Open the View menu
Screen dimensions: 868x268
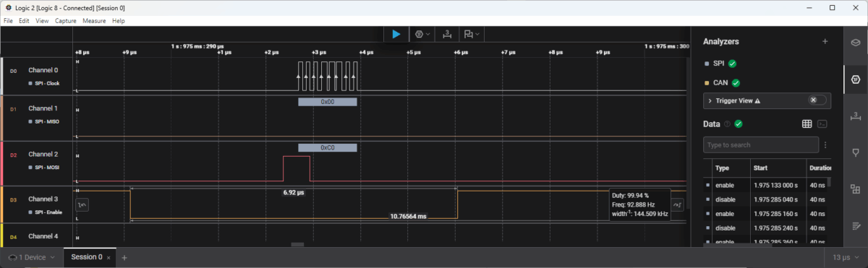pos(42,21)
